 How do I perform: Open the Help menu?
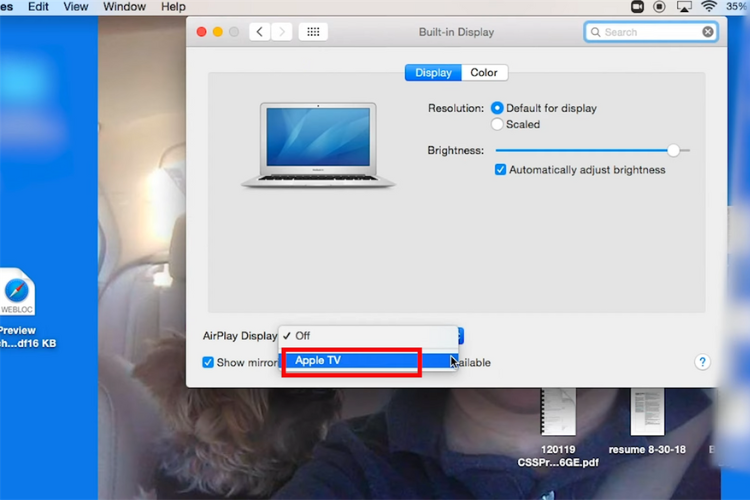(x=173, y=7)
